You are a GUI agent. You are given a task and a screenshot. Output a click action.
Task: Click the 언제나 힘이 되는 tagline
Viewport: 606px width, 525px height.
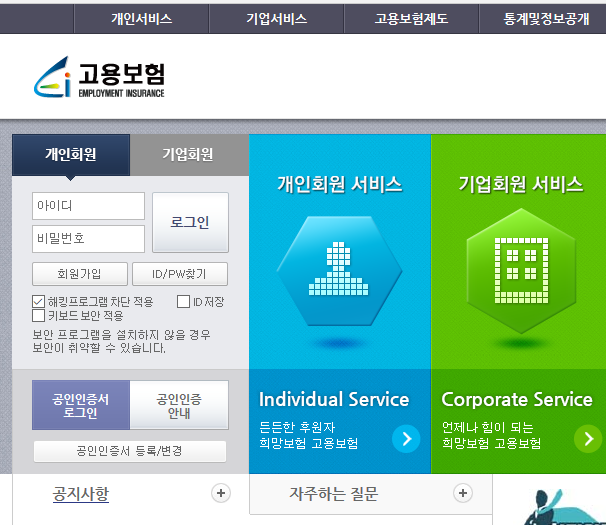tap(488, 427)
